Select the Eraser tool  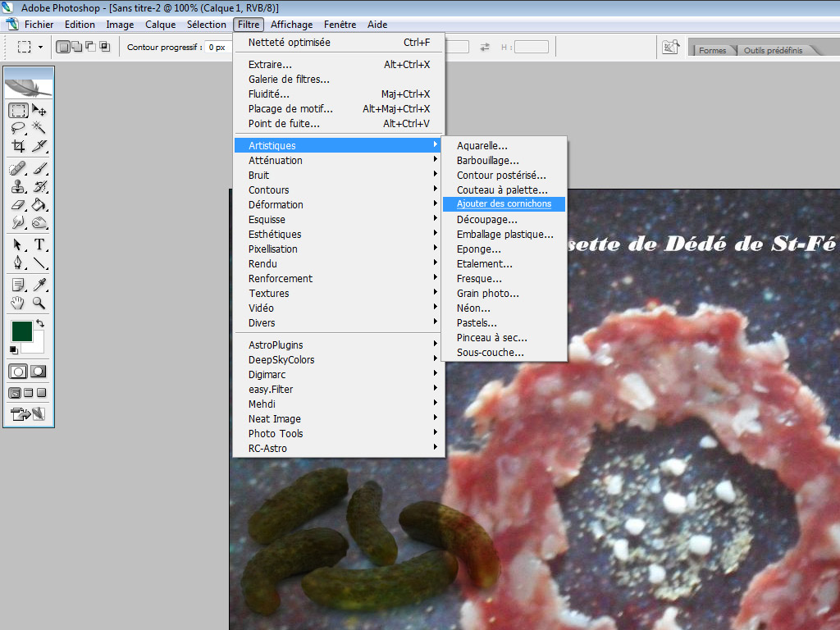pos(18,204)
